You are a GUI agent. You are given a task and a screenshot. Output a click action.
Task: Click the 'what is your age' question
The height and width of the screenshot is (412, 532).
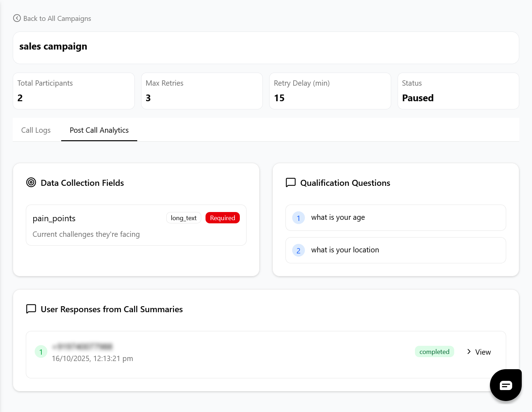338,217
